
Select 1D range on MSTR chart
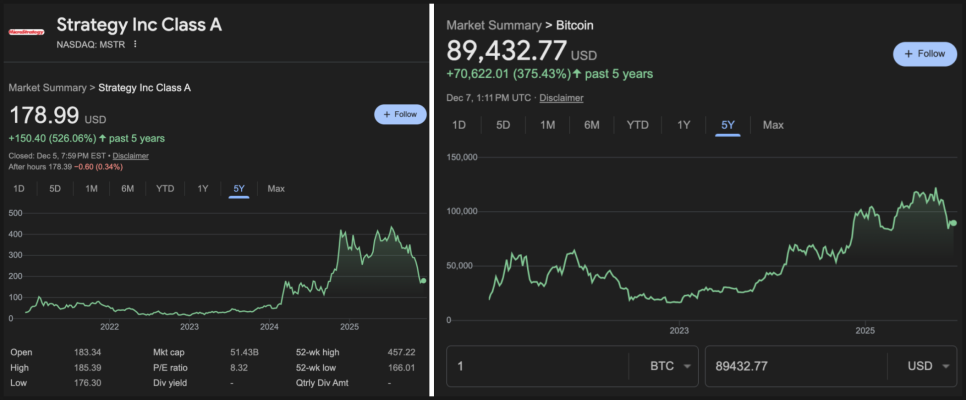point(19,189)
